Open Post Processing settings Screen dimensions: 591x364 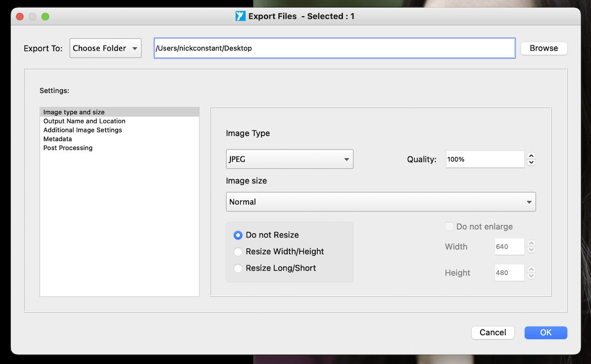(67, 148)
